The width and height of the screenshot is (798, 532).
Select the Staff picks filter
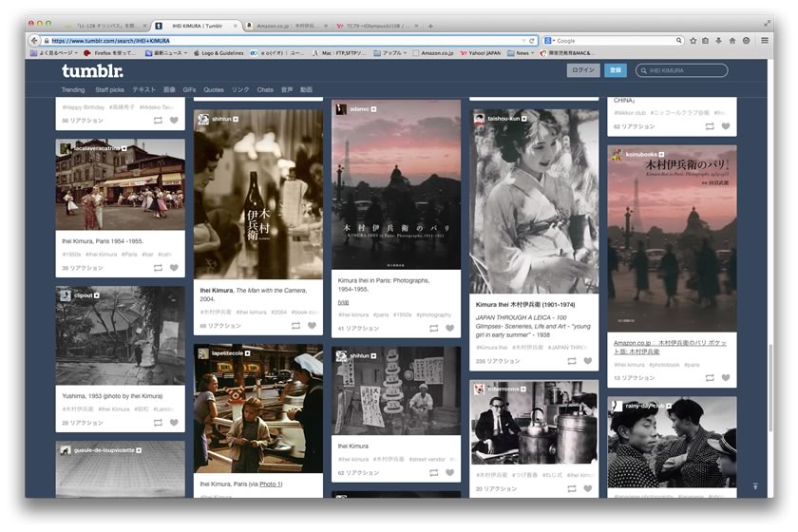(x=109, y=89)
